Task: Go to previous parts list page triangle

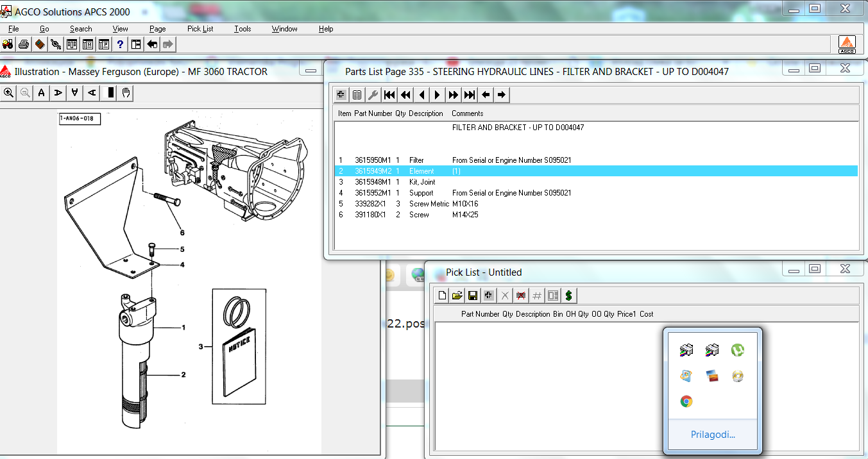Action: pyautogui.click(x=421, y=95)
